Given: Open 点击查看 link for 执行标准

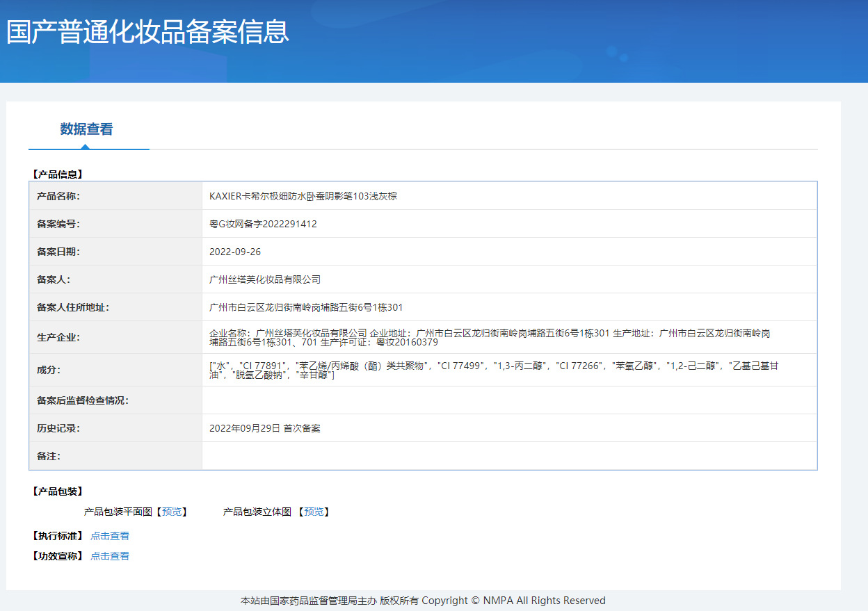Looking at the screenshot, I should pos(110,536).
